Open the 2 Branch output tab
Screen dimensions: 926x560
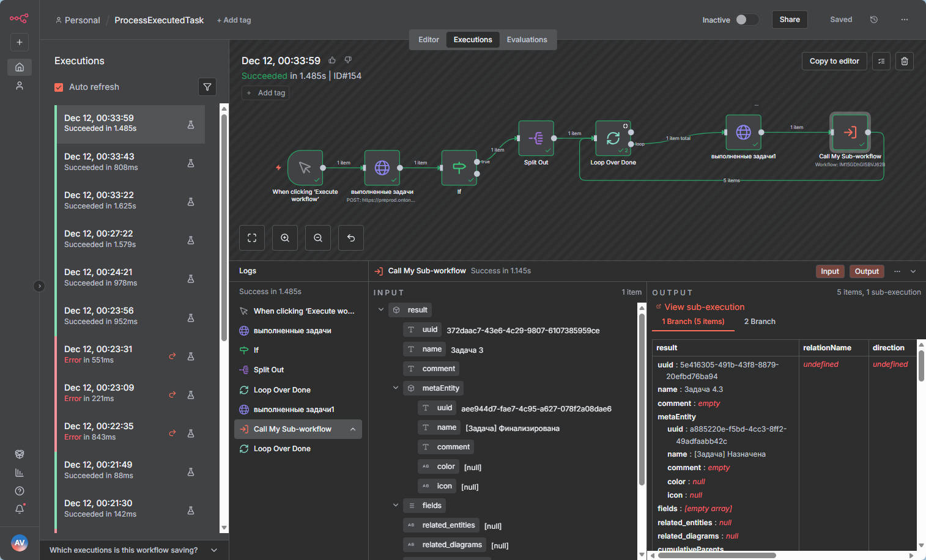(x=759, y=322)
